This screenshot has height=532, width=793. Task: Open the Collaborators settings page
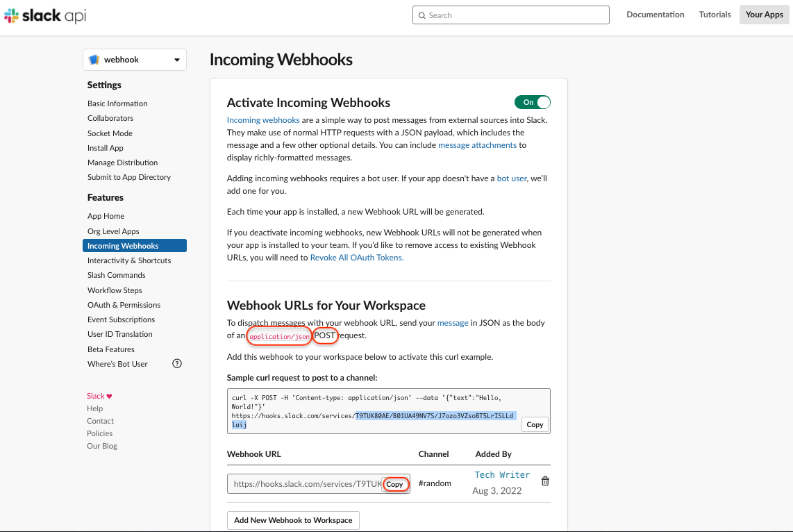coord(110,118)
